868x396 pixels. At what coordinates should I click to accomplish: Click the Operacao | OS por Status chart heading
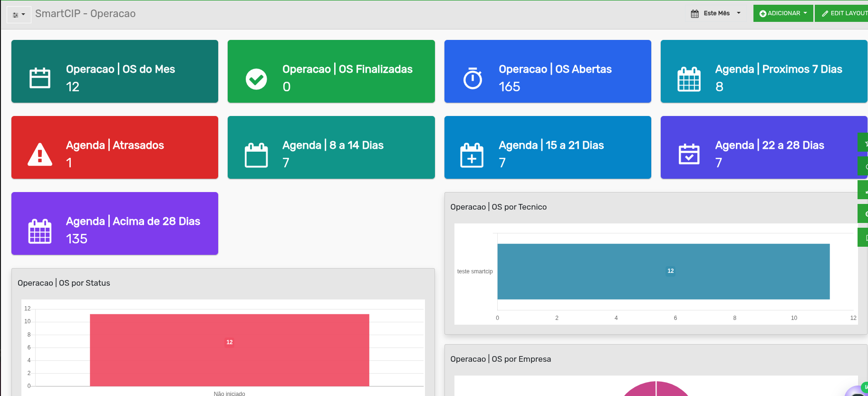[x=64, y=283]
